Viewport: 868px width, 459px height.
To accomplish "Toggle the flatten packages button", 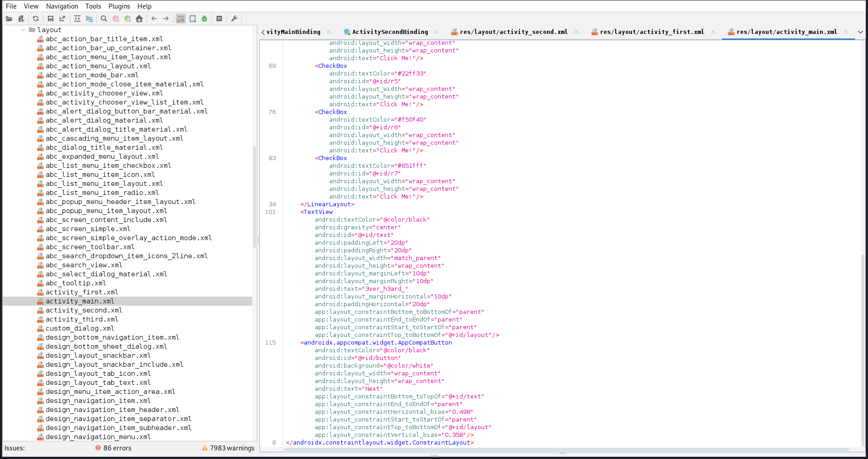I will pos(89,19).
